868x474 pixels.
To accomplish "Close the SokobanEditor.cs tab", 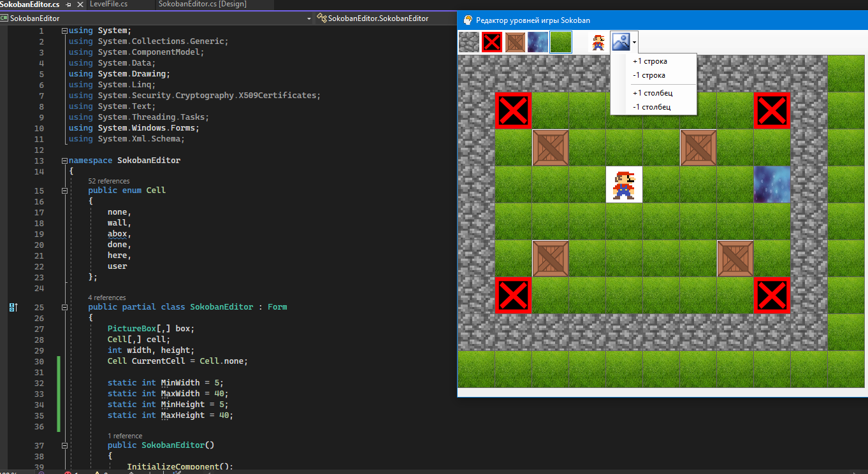I will pyautogui.click(x=79, y=4).
